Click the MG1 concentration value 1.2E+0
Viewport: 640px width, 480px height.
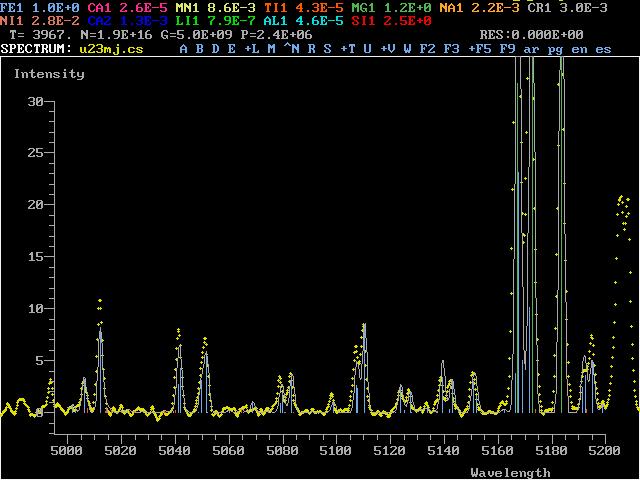point(407,7)
